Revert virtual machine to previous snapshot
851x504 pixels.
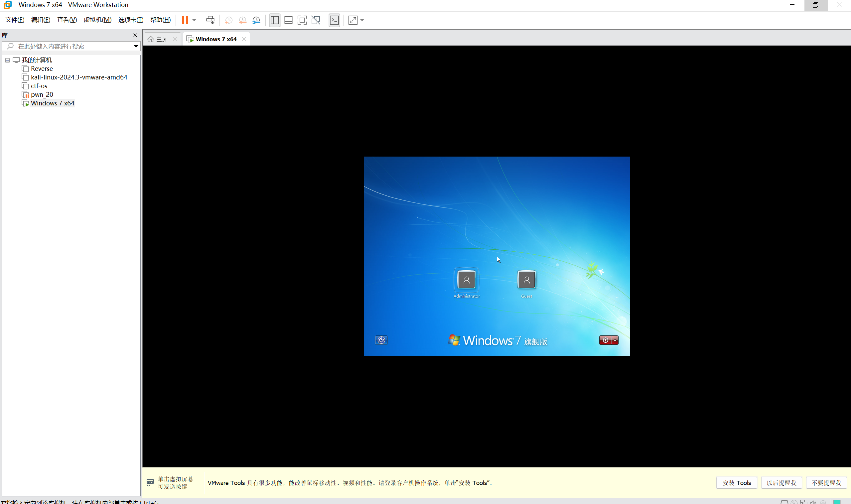242,20
